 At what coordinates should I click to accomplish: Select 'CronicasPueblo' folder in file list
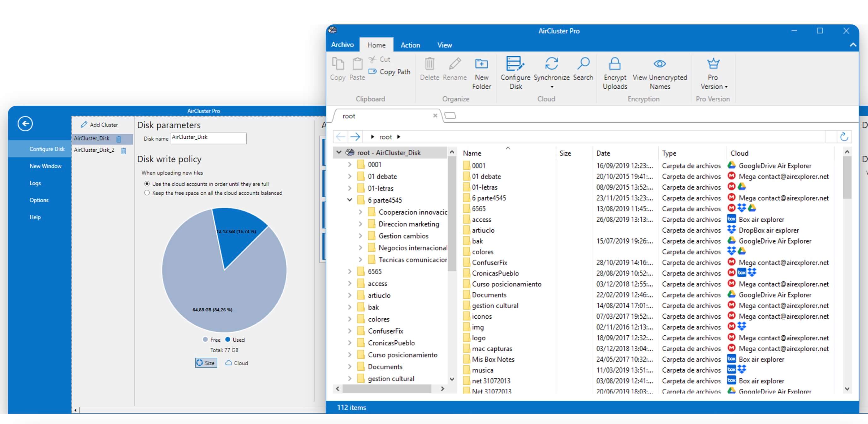click(495, 273)
